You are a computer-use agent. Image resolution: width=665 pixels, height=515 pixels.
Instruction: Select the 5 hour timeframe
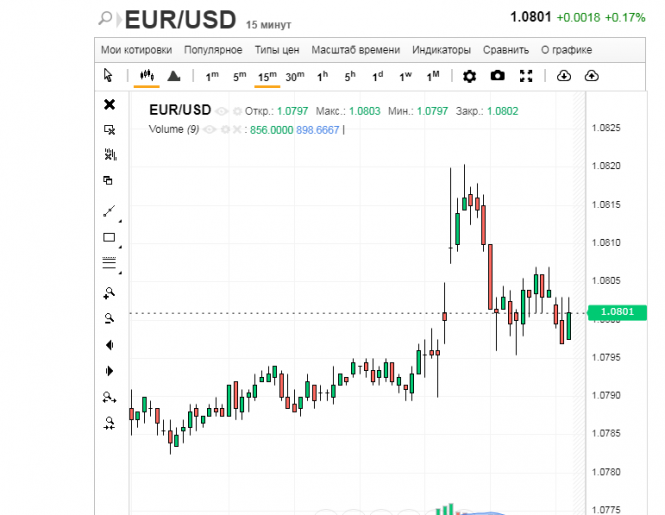pos(350,76)
